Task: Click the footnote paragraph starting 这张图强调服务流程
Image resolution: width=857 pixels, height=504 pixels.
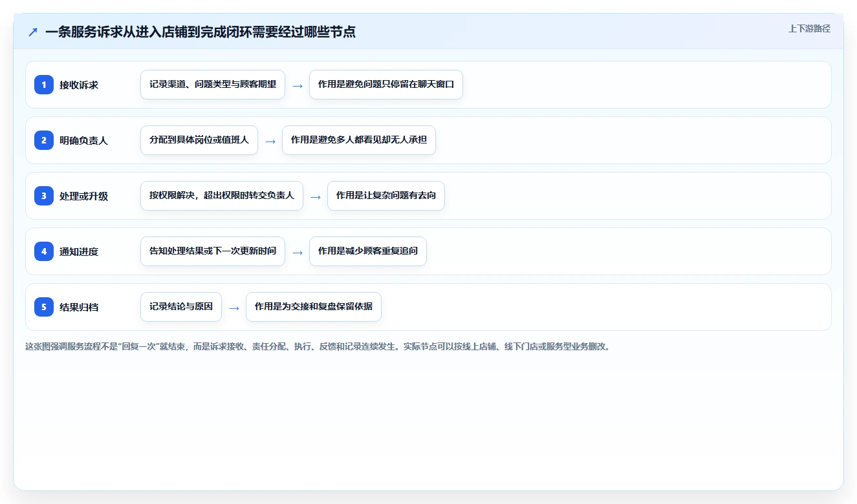Action: [x=318, y=346]
